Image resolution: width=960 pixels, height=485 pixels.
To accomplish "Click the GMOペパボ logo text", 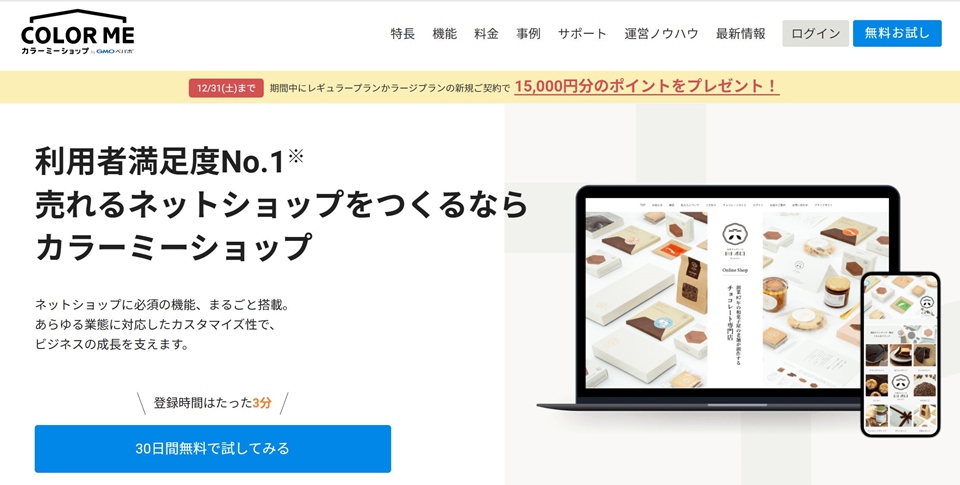I will pyautogui.click(x=114, y=51).
